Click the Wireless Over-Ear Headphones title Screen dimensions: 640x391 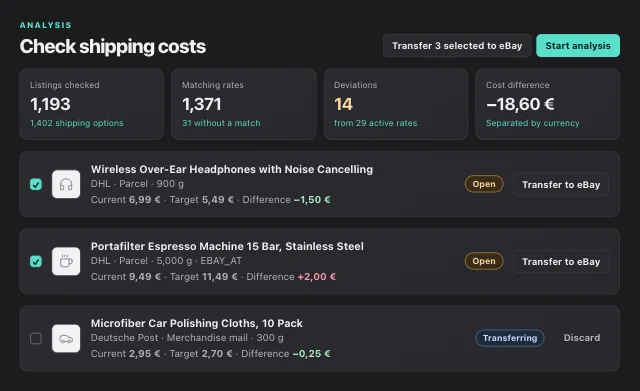[x=232, y=169]
